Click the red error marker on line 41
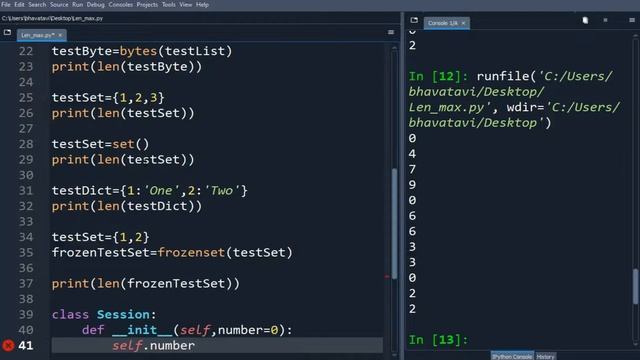The width and height of the screenshot is (640, 360). pyautogui.click(x=8, y=346)
